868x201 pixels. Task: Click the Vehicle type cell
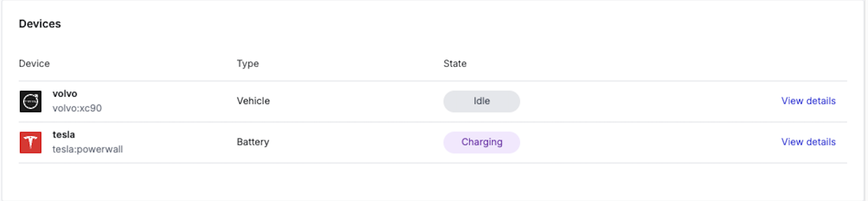(253, 101)
